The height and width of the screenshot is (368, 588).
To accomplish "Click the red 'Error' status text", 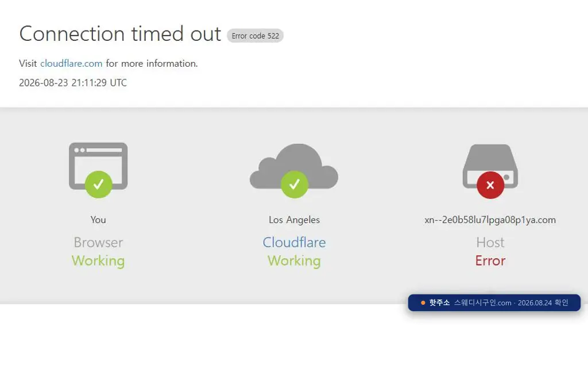I will [x=490, y=260].
